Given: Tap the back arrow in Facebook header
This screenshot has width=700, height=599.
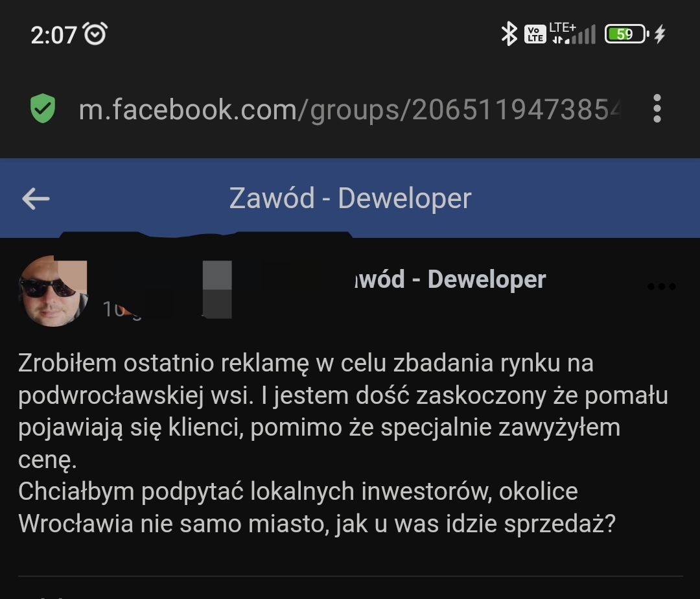Looking at the screenshot, I should (x=36, y=198).
